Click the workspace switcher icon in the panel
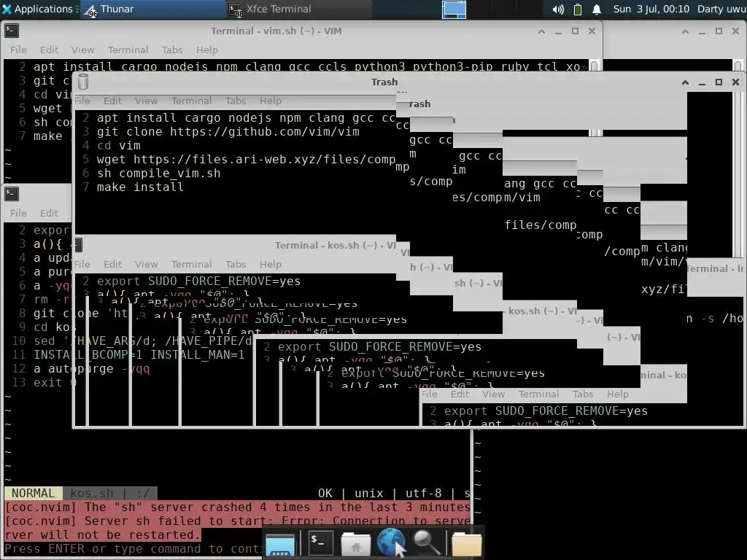The image size is (747, 560). [x=454, y=9]
